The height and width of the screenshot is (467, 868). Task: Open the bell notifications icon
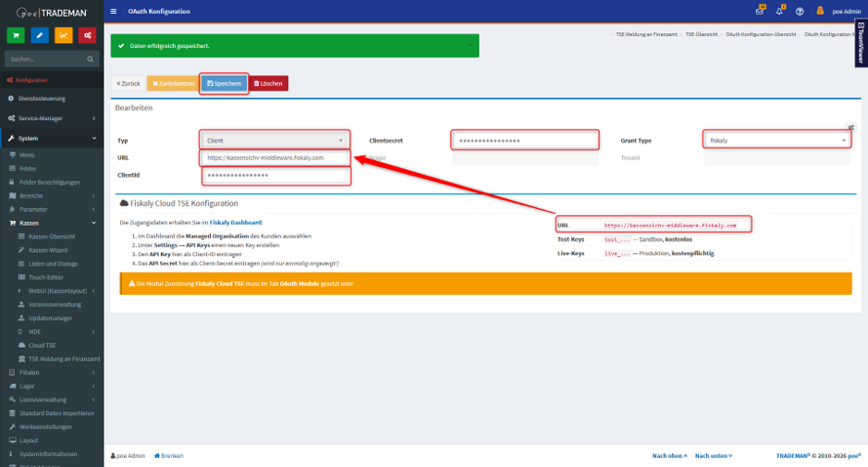click(780, 11)
